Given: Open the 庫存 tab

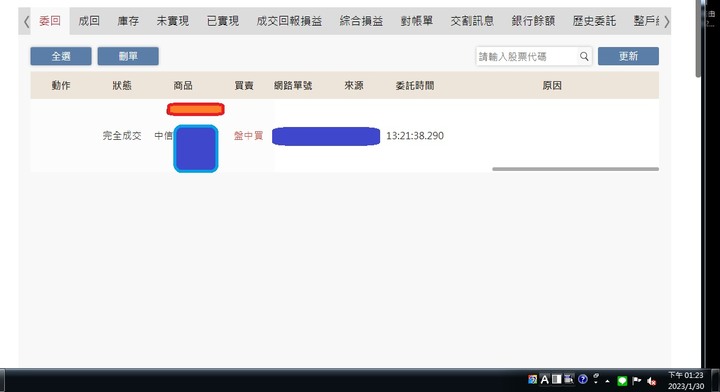Looking at the screenshot, I should (x=128, y=21).
